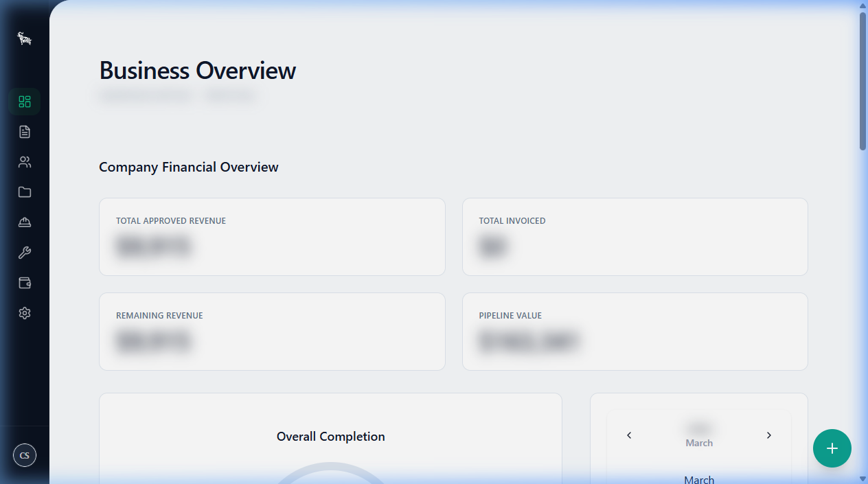View the Pipeline Value card
Viewport: 868px width, 484px height.
tap(635, 332)
